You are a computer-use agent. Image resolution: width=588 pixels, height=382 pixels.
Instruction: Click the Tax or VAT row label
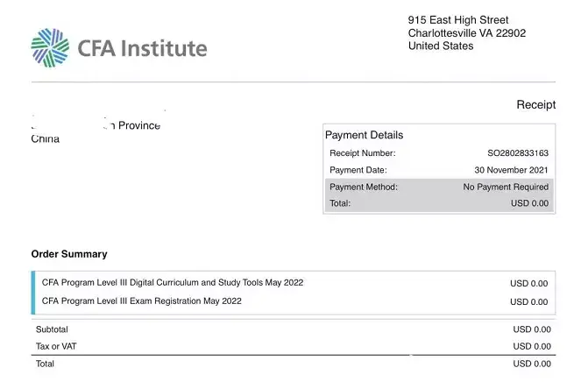[55, 346]
